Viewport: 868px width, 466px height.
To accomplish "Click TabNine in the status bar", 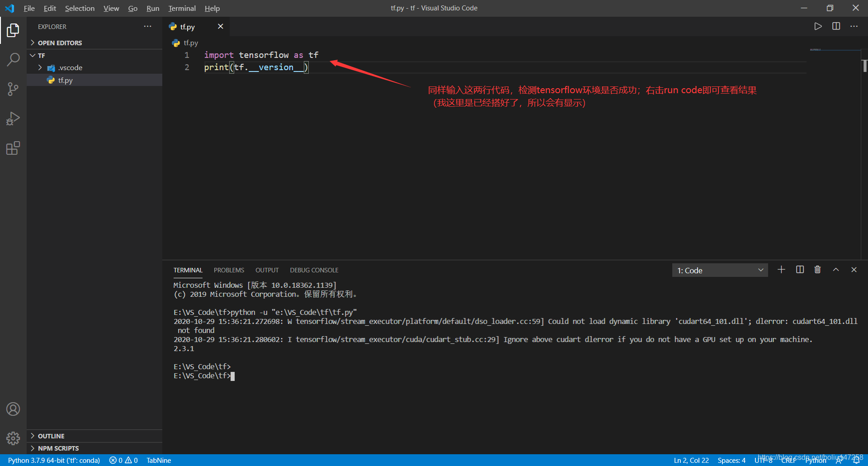I will (x=159, y=460).
